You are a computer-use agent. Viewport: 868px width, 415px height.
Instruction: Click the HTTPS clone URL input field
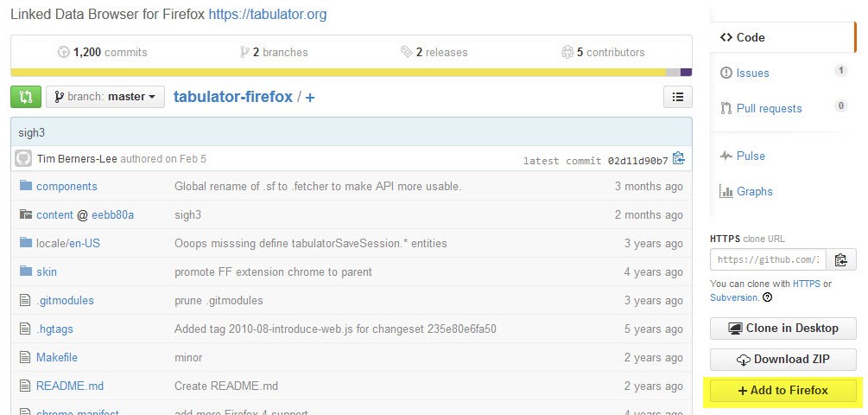[x=769, y=259]
